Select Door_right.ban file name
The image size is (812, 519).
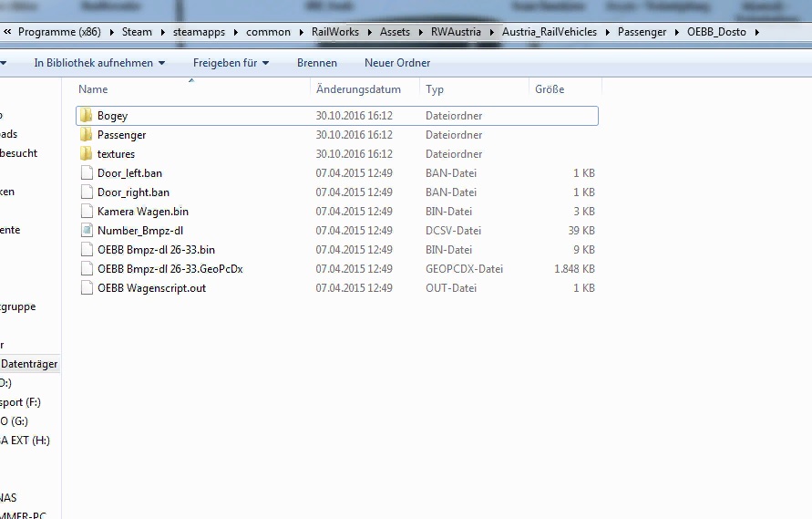133,192
